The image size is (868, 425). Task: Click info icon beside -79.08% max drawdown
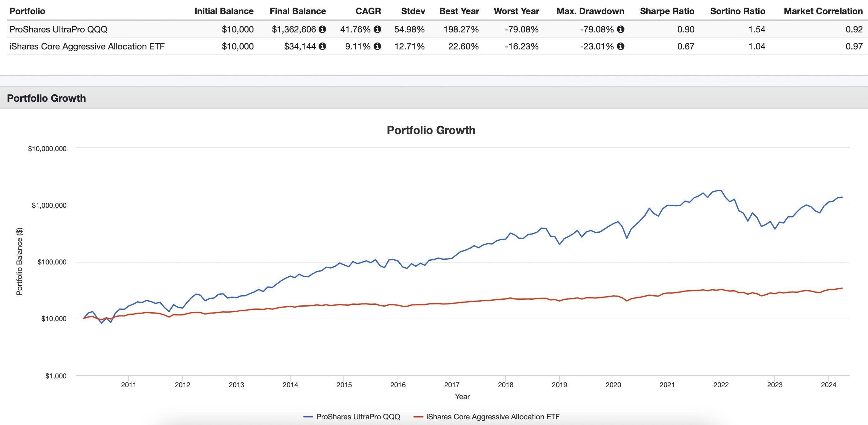click(621, 29)
